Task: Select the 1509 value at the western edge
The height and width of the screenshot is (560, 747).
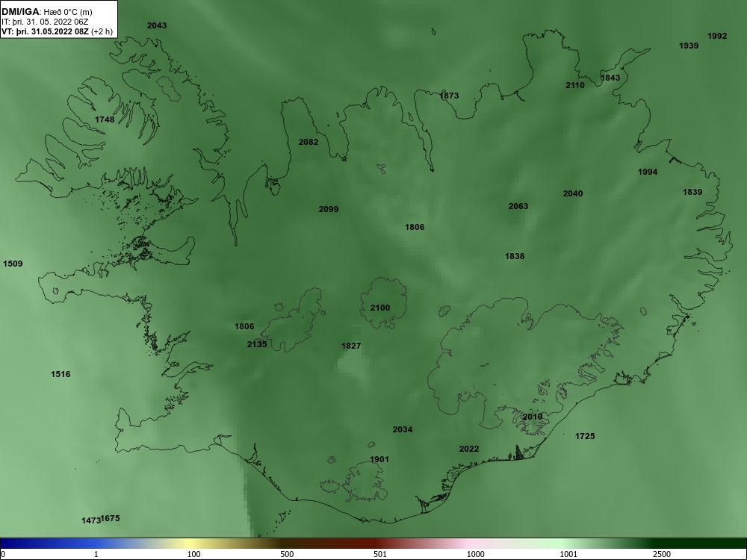Action: point(13,264)
